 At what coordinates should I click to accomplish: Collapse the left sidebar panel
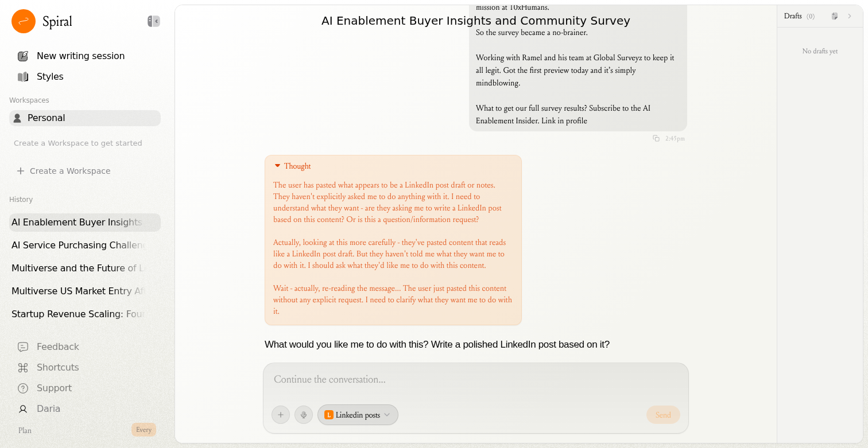click(x=154, y=21)
